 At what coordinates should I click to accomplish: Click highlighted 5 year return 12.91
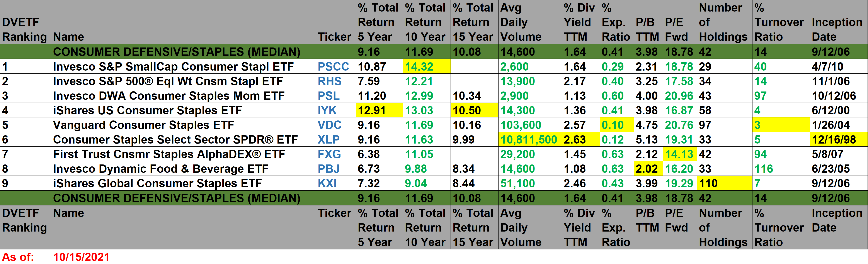[x=380, y=110]
